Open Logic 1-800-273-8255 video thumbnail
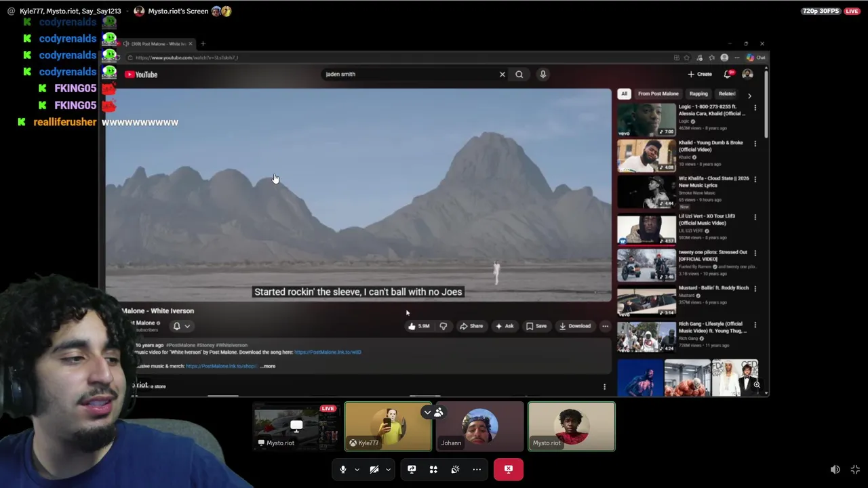This screenshot has width=868, height=488. tap(646, 120)
